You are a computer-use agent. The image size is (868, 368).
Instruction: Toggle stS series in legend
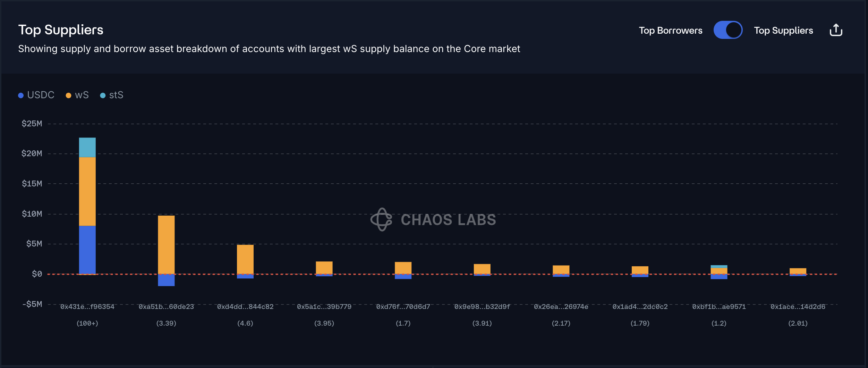[x=116, y=95]
